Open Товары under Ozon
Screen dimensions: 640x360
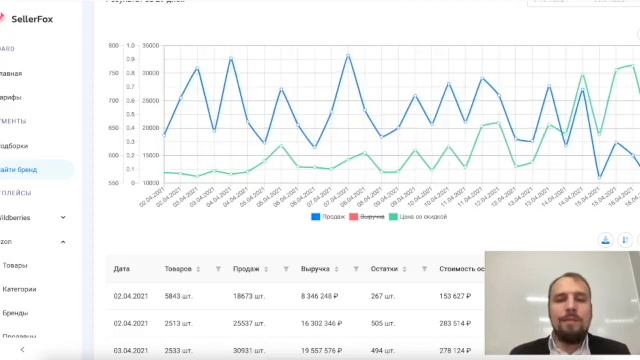point(15,265)
